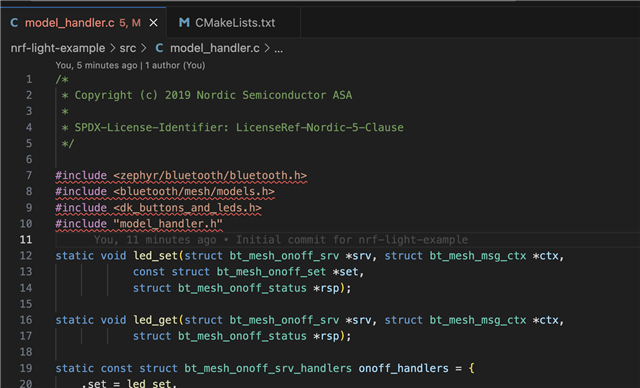Click the Copyright 2019 Nordic Semiconductor comment line
The height and width of the screenshot is (388, 640).
(x=207, y=95)
